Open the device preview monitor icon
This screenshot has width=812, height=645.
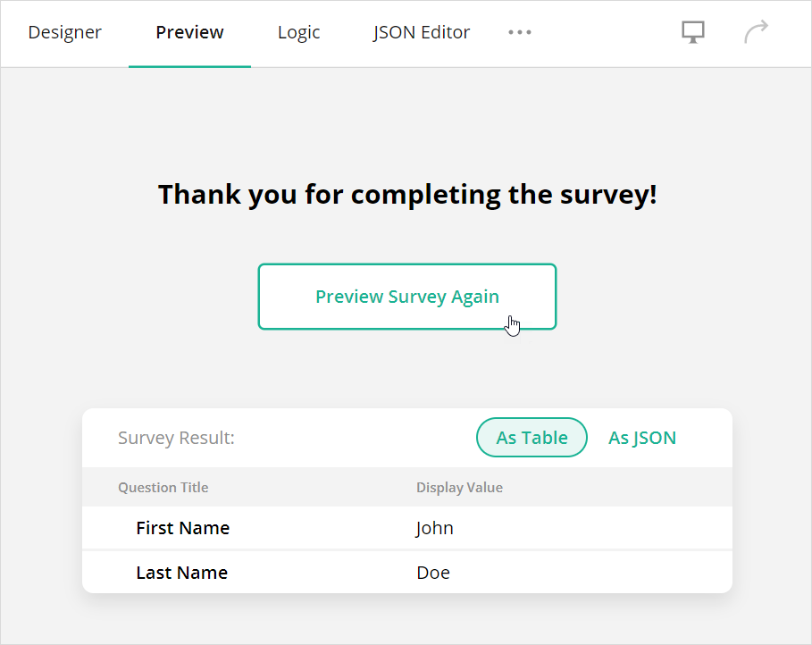(x=693, y=31)
